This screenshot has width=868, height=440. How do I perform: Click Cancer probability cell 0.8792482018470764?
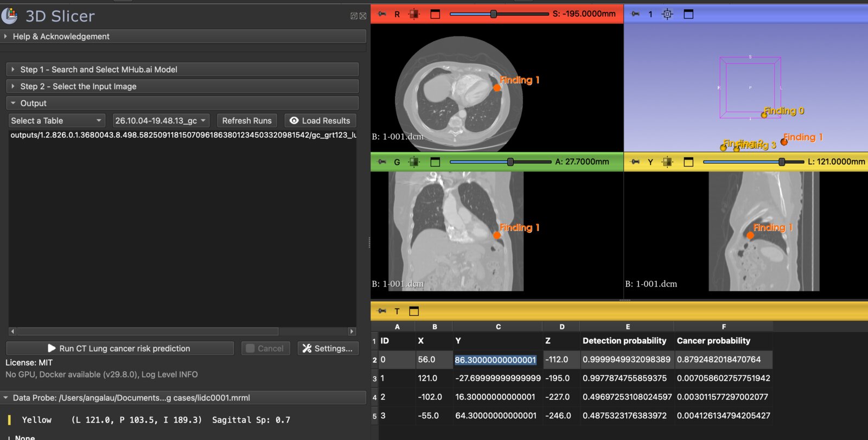[x=723, y=360]
